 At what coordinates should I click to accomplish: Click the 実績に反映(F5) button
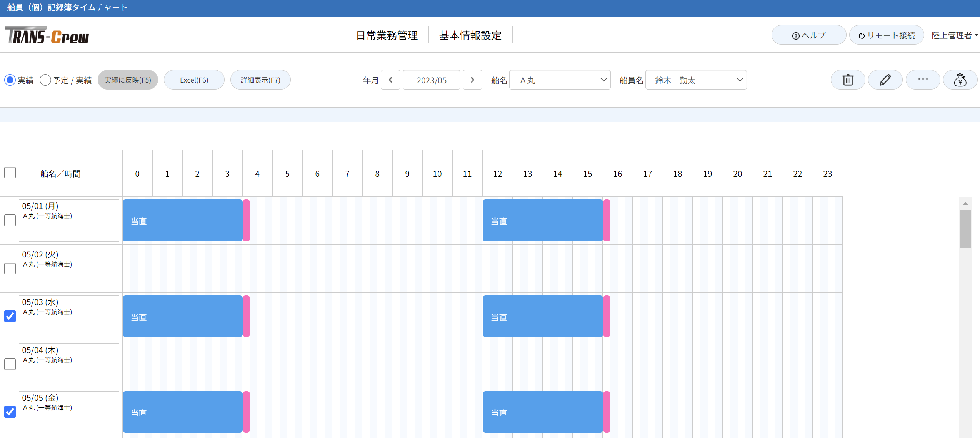(128, 80)
